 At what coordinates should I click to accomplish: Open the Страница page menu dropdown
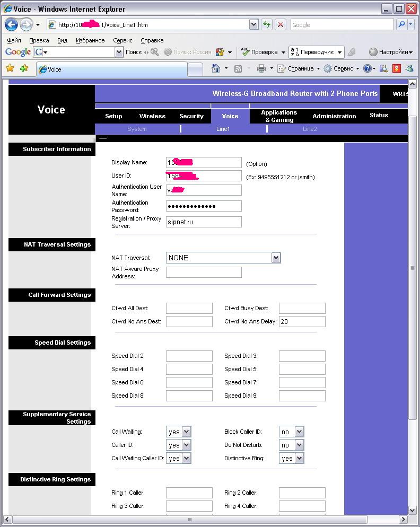[x=298, y=68]
